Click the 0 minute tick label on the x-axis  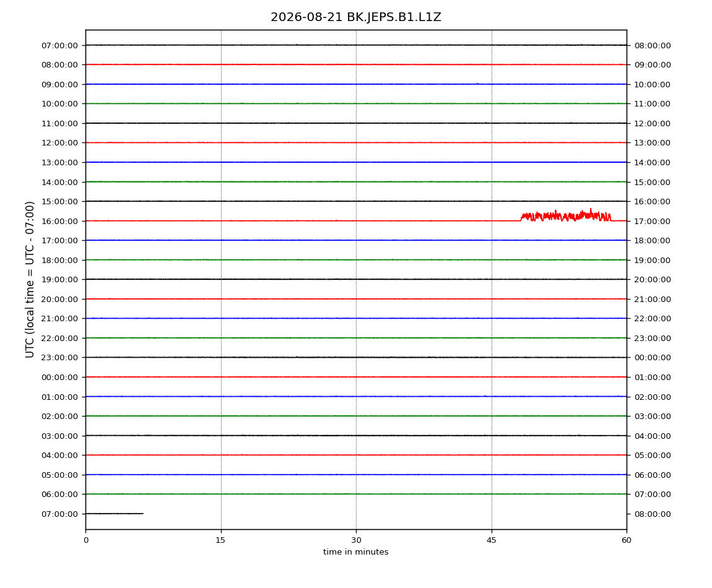click(86, 540)
